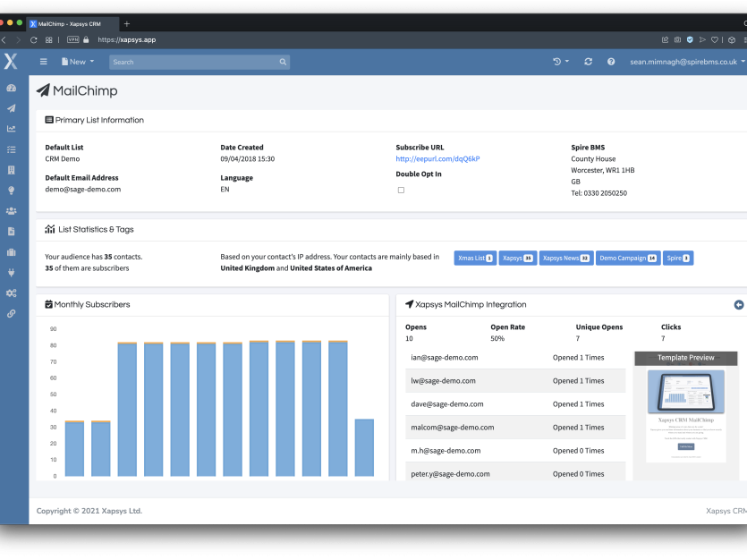
Task: Select the peter.y@sage-demo.com row
Action: click(515, 472)
